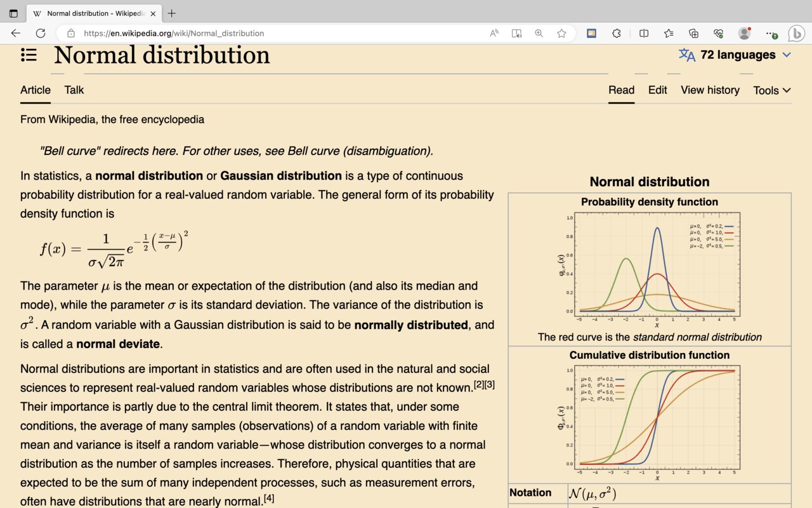Click the standard normal distribution caption link
This screenshot has height=508, width=812.
coord(697,337)
